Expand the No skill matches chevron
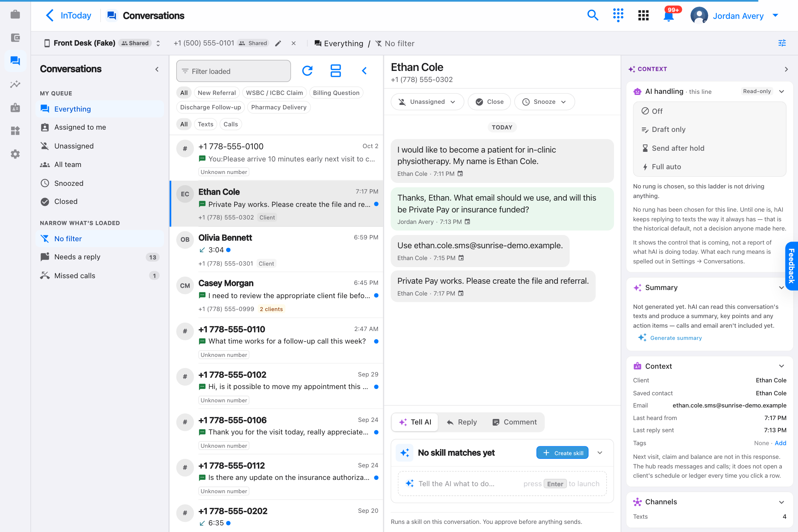This screenshot has height=532, width=798. (600, 453)
